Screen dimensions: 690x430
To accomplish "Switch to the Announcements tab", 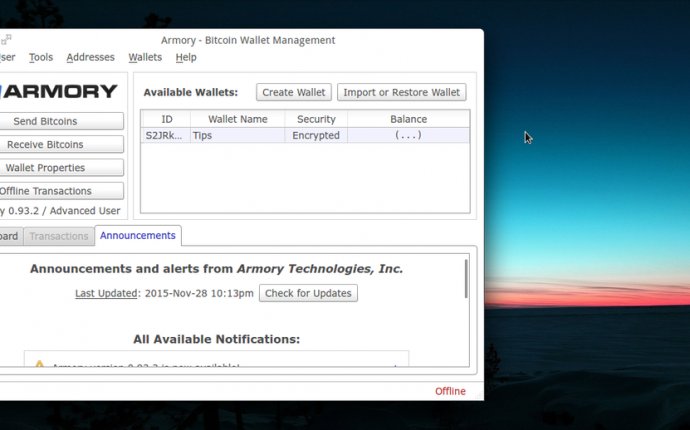I will [x=138, y=235].
